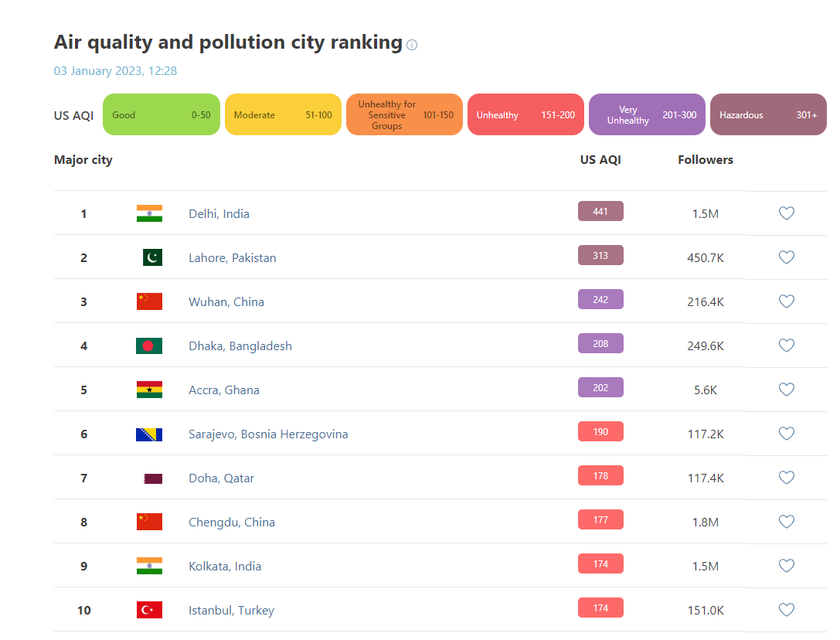
Task: Toggle favorite heart for Wuhan, China
Action: pos(786,301)
